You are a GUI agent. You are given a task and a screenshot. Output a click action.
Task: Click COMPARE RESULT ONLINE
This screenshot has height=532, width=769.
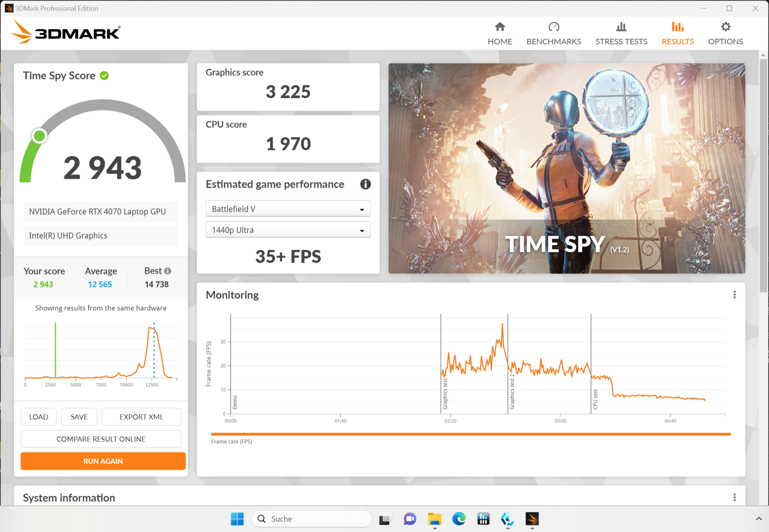pyautogui.click(x=101, y=439)
